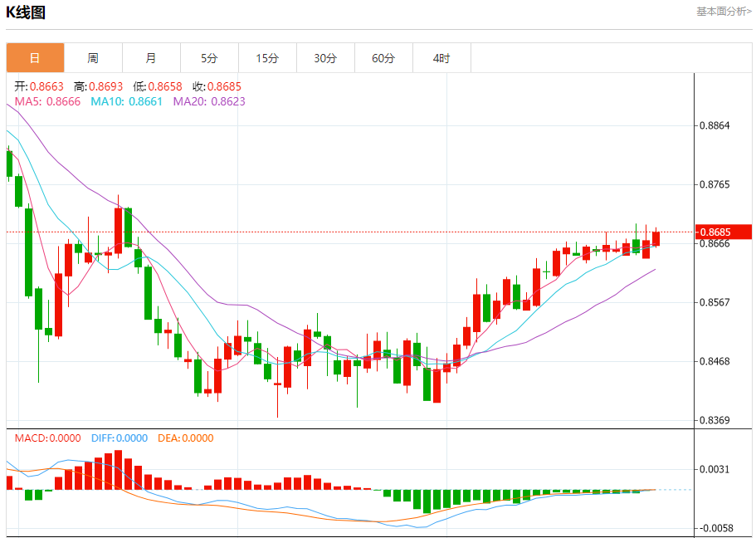Switch to the 月 monthly tab

click(x=151, y=58)
